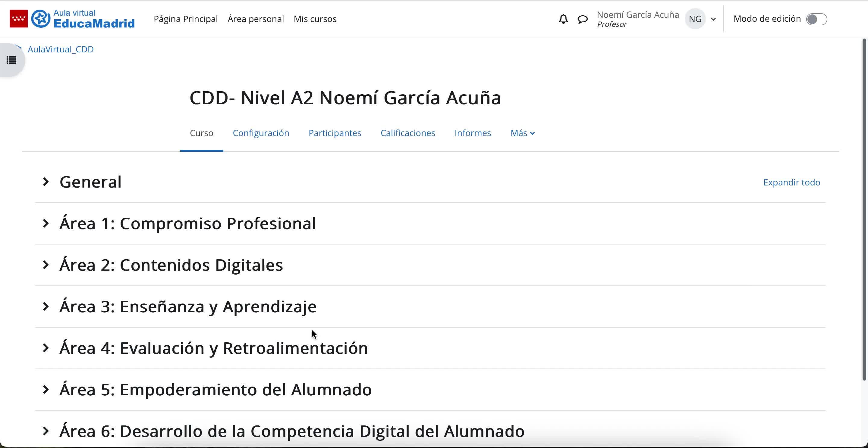The width and height of the screenshot is (868, 448).
Task: Toggle the Modo de edición switch
Action: pyautogui.click(x=816, y=19)
